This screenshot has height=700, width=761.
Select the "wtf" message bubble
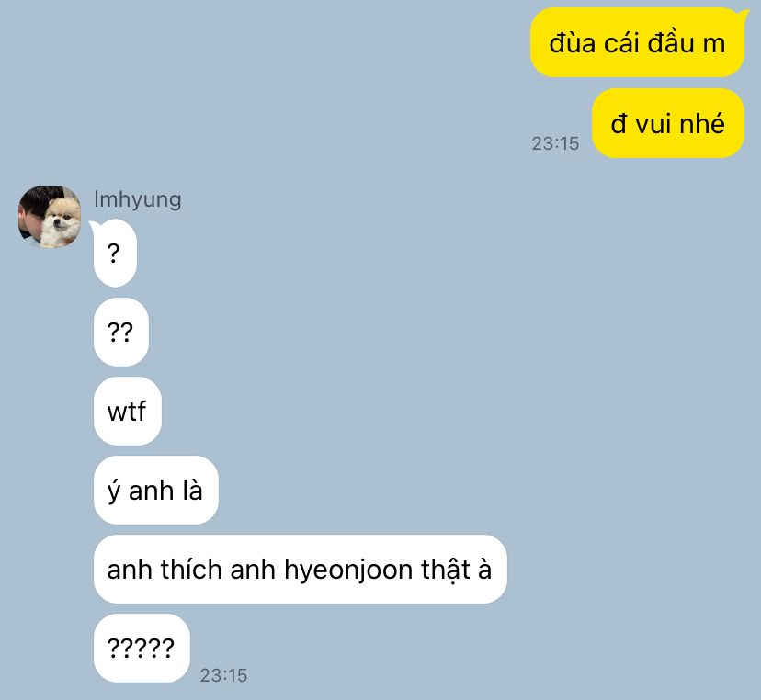(127, 411)
